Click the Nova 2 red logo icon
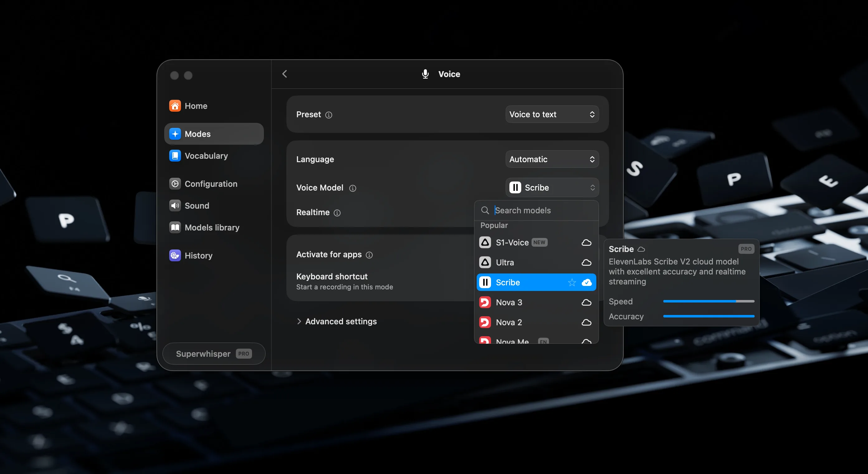The height and width of the screenshot is (474, 868). point(485,322)
